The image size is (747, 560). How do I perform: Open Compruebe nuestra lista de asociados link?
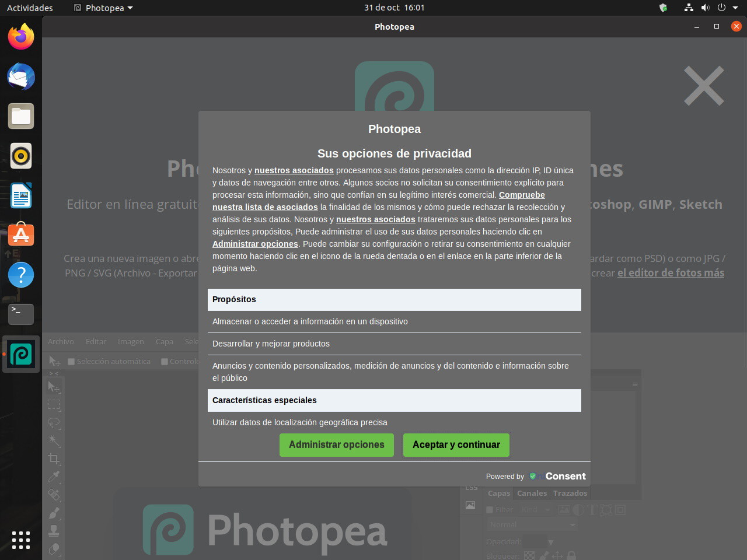pos(379,201)
